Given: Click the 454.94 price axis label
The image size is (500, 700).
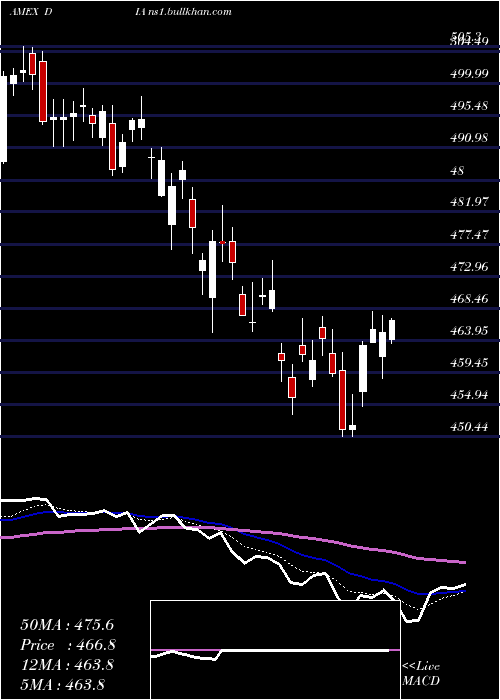Looking at the screenshot, I should pyautogui.click(x=469, y=395).
